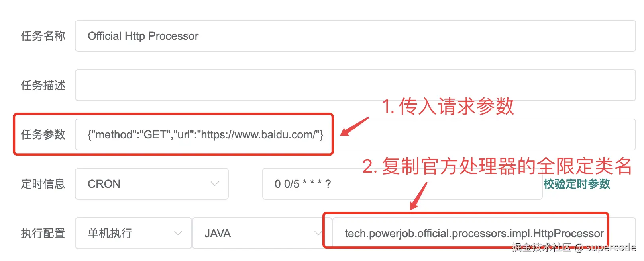Image resolution: width=644 pixels, height=261 pixels.
Task: Click the 定时信息 label
Action: click(x=43, y=184)
